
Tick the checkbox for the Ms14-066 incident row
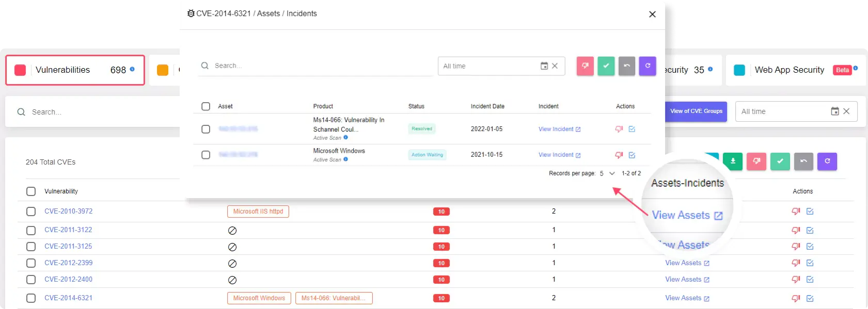pyautogui.click(x=206, y=129)
